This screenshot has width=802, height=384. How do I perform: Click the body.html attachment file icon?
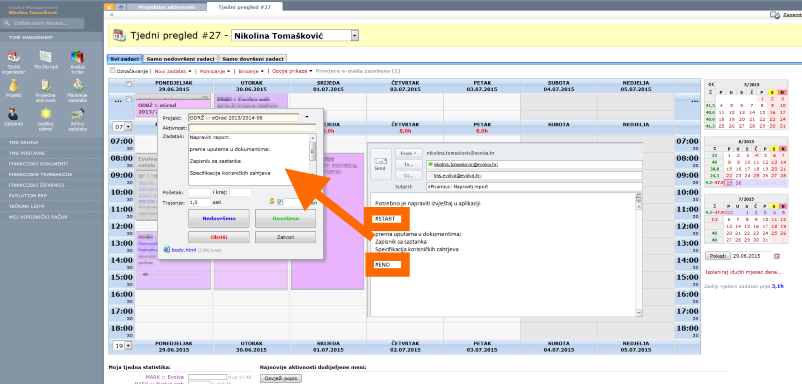166,250
